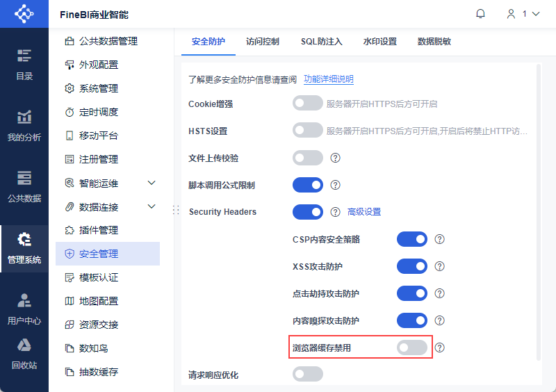Open the 功能详细说明 link

pos(329,79)
